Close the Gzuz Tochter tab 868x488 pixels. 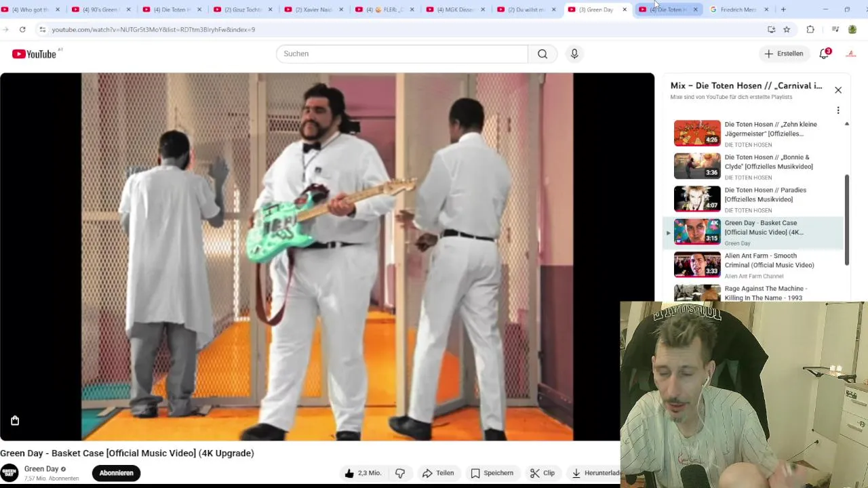(x=271, y=9)
